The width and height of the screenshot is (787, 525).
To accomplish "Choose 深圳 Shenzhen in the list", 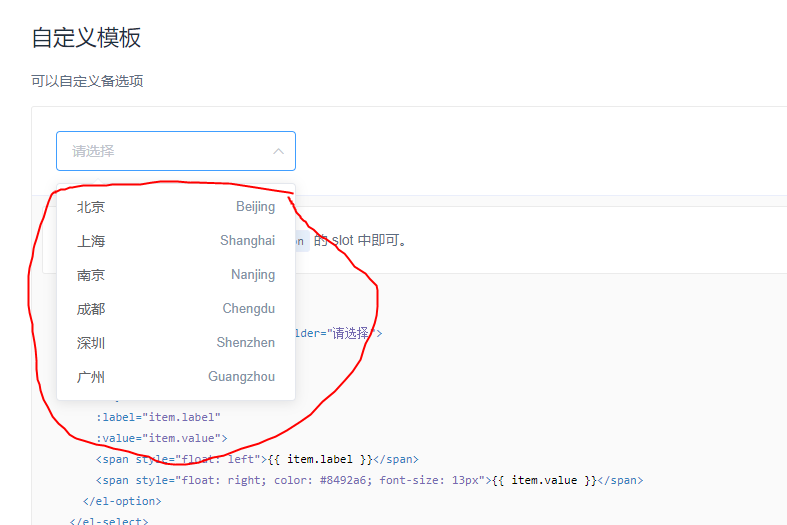I will click(176, 343).
